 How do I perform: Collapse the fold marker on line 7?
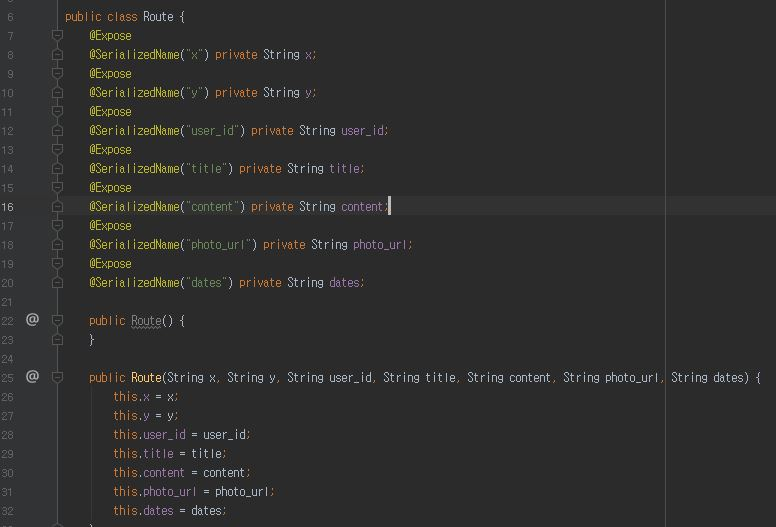(x=57, y=35)
